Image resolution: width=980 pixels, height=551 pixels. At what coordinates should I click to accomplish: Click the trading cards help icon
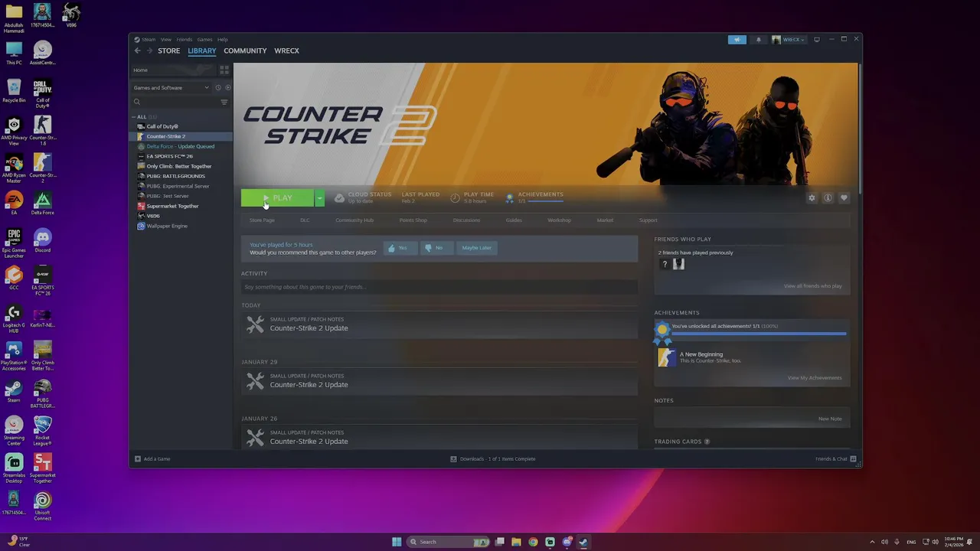707,442
